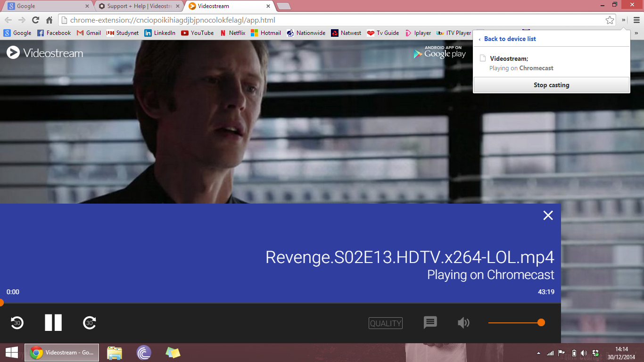Open the browser home page

pos(49,20)
